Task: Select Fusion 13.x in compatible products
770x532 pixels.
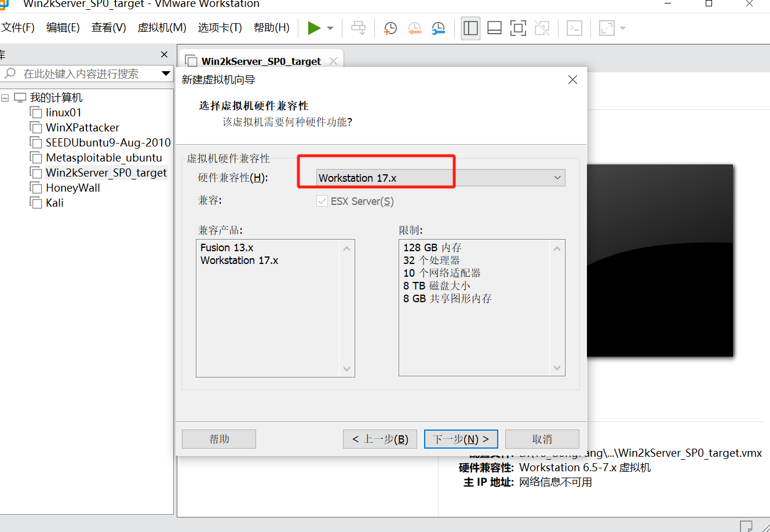Action: (227, 247)
